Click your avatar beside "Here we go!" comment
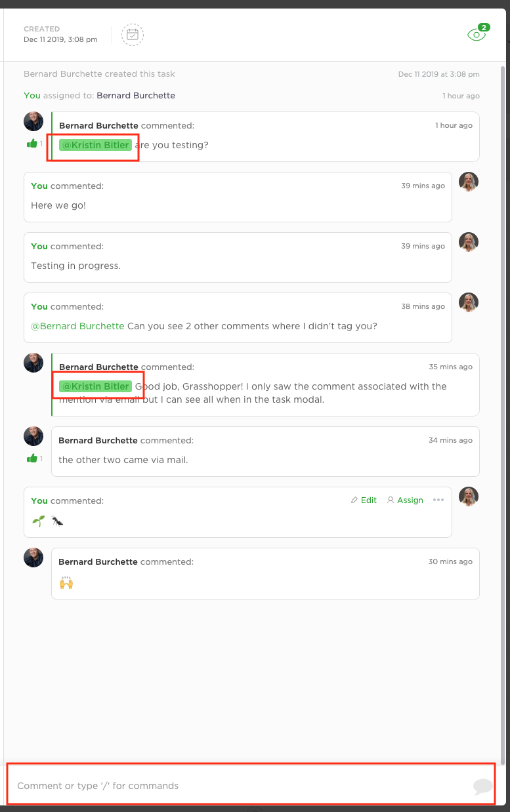Image resolution: width=510 pixels, height=812 pixels. (x=469, y=182)
